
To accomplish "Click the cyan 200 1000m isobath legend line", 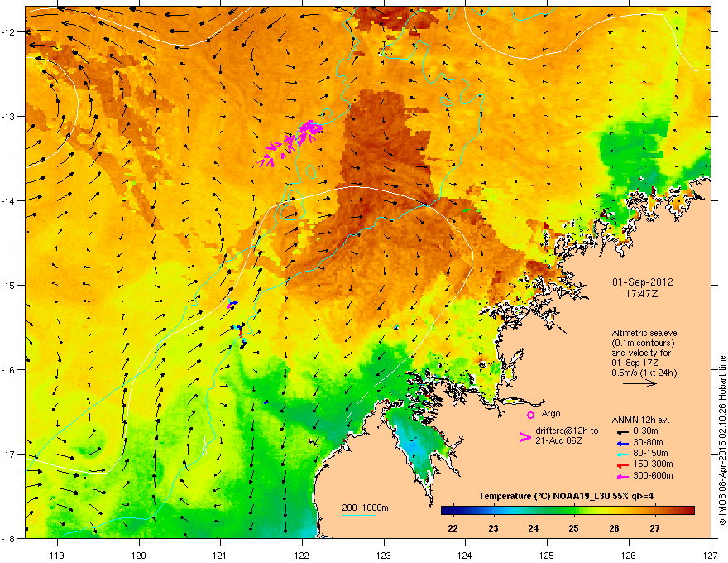I will click(x=358, y=515).
